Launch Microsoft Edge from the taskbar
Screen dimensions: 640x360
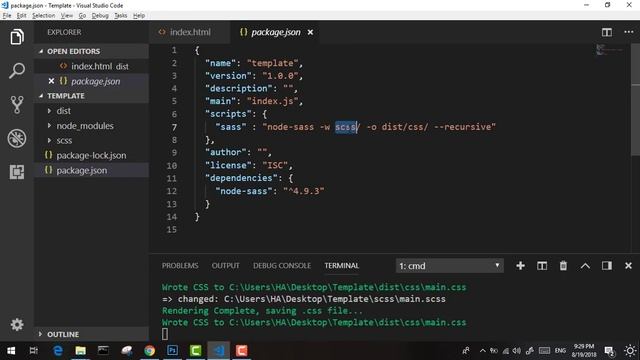tap(58, 351)
